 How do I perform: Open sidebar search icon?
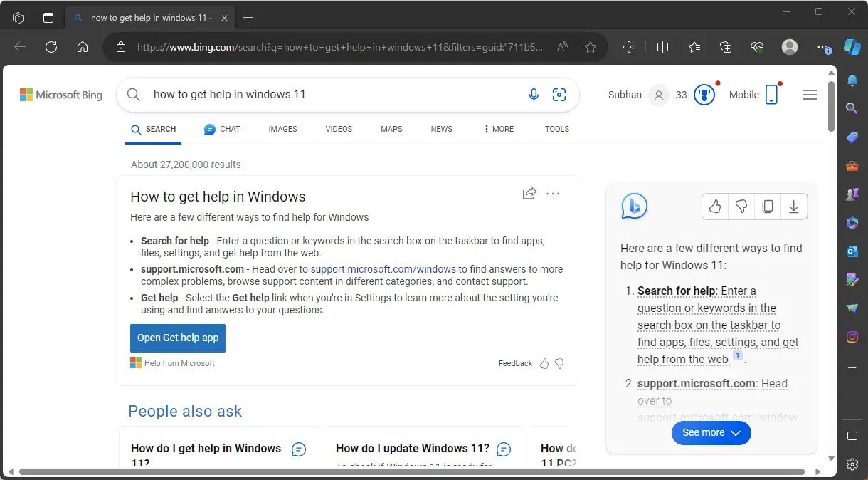[x=852, y=108]
